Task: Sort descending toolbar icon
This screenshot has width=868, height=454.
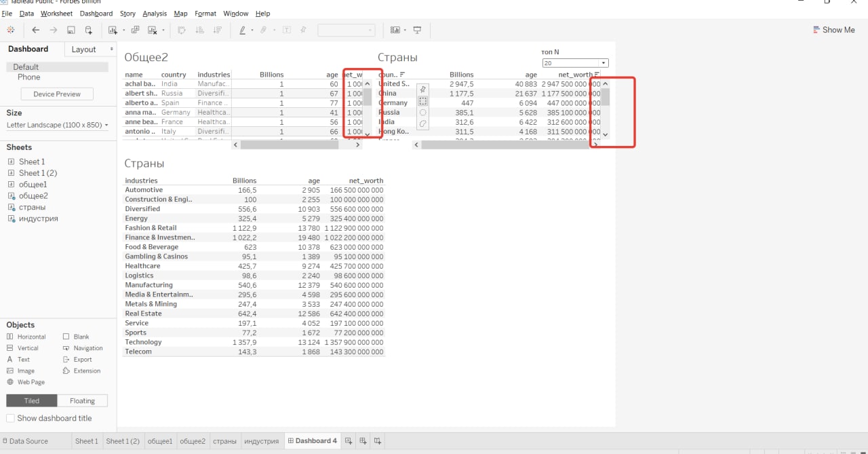Action: point(217,30)
